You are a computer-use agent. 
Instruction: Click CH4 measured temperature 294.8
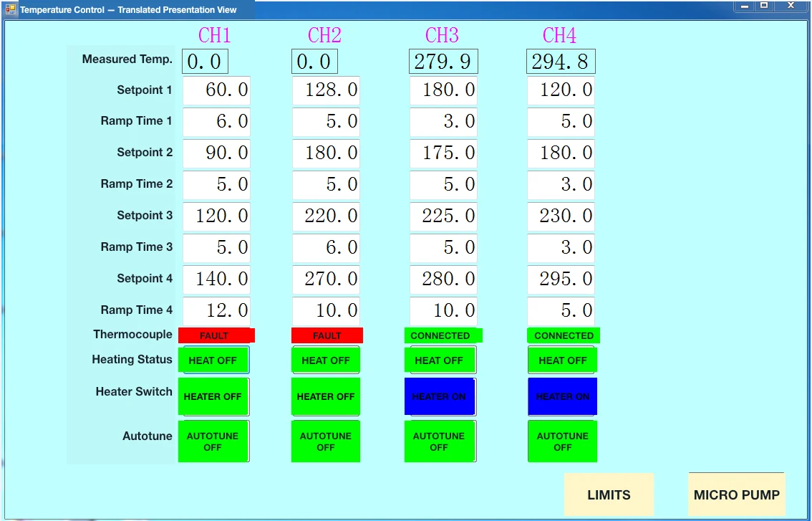[x=561, y=62]
